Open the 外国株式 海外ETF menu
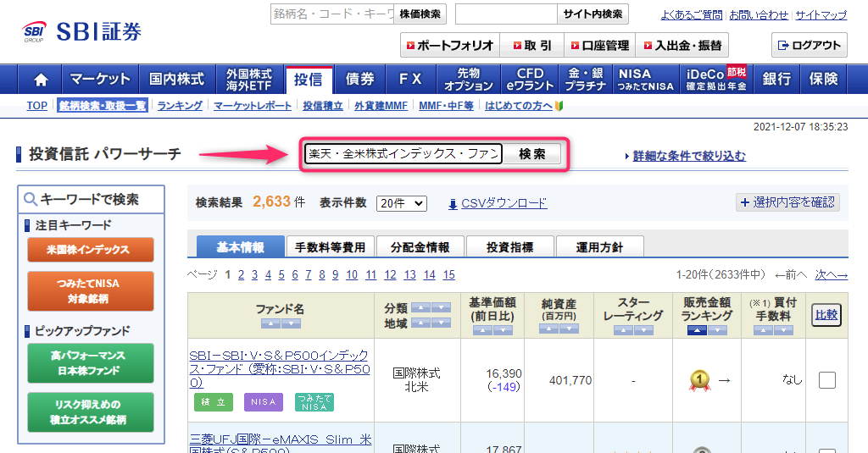The image size is (868, 453). click(x=249, y=80)
